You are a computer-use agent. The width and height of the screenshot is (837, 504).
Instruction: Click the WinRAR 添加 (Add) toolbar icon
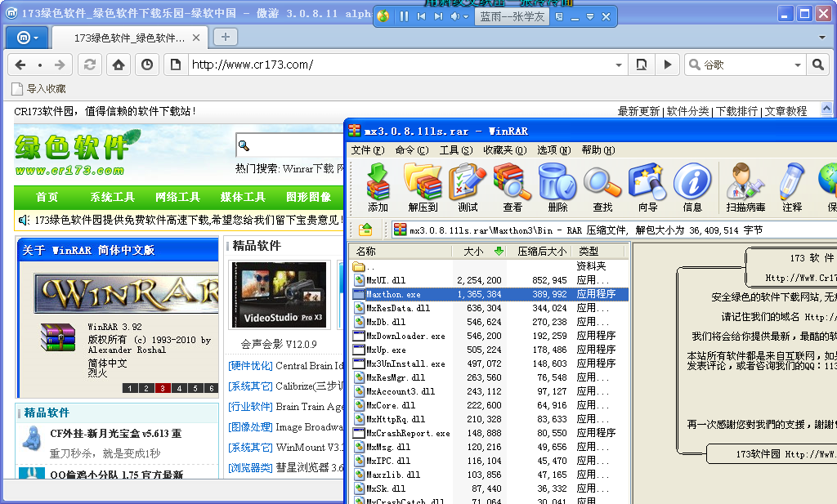pyautogui.click(x=378, y=186)
